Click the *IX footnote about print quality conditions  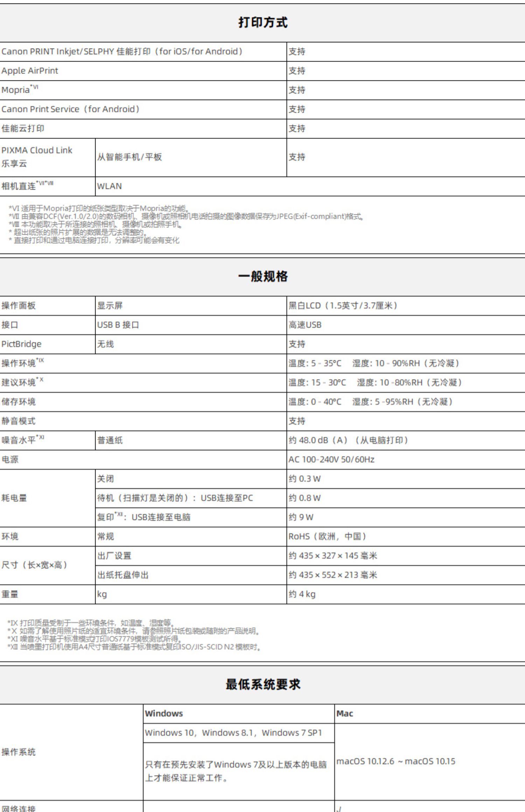91,623
